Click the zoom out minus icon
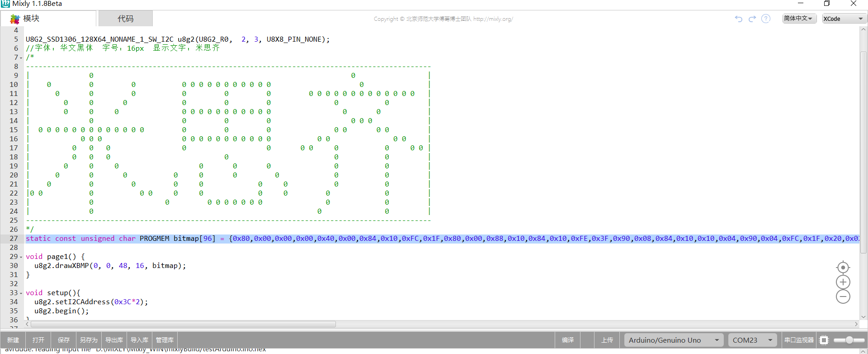Image resolution: width=868 pixels, height=354 pixels. click(843, 297)
